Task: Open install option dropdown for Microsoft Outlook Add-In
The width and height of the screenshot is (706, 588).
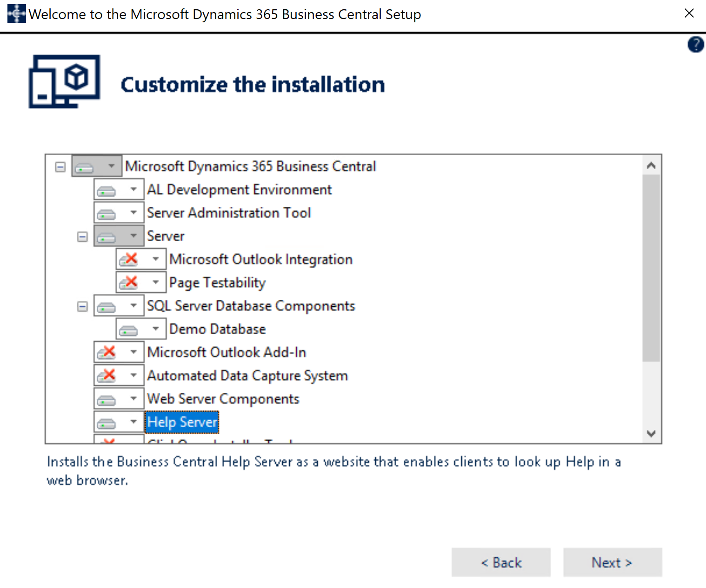Action: [x=133, y=352]
